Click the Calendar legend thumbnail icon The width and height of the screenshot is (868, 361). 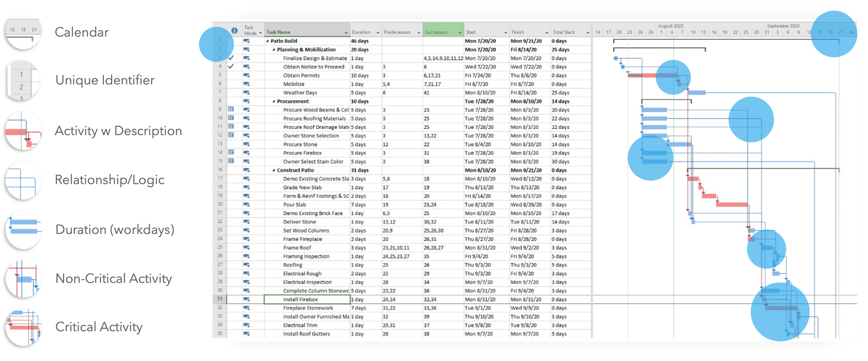(x=23, y=32)
